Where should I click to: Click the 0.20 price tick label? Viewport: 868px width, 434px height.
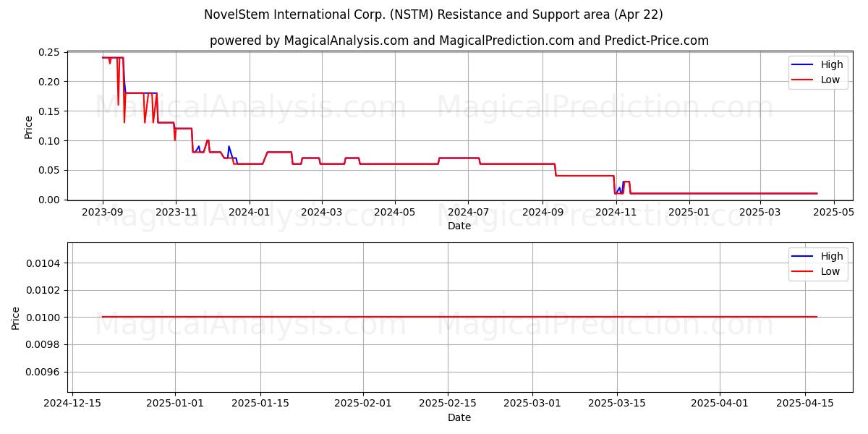tap(49, 82)
